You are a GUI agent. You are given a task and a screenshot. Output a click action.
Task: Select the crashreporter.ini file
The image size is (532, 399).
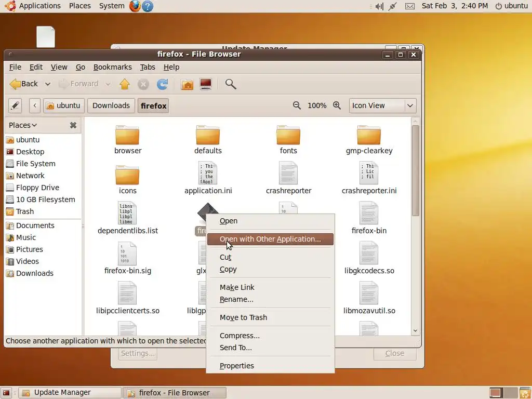[x=369, y=178]
